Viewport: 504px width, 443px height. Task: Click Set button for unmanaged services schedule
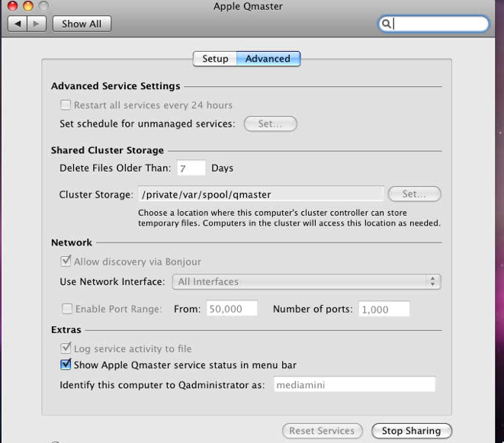point(271,124)
